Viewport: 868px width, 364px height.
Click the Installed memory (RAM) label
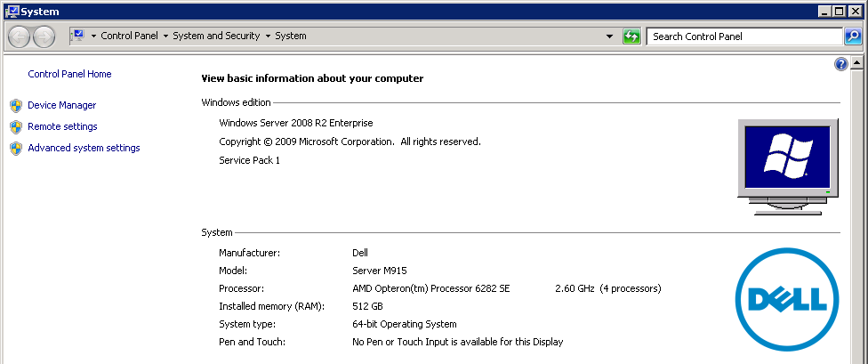tap(272, 306)
